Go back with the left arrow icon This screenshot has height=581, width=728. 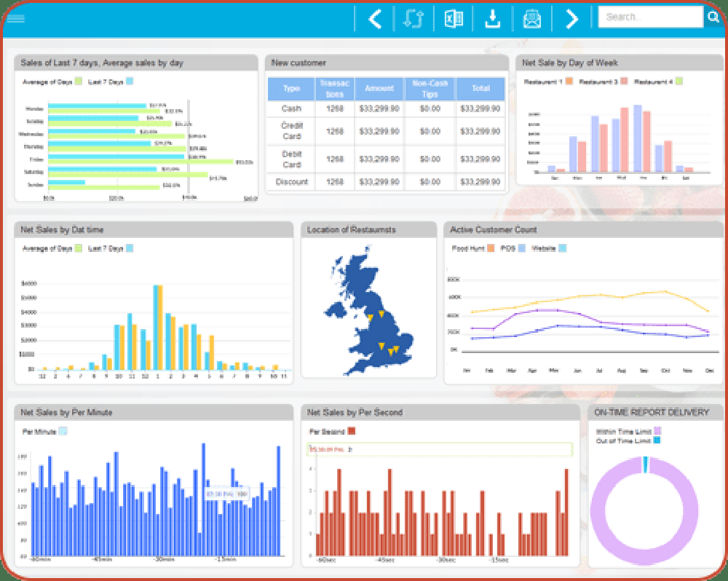pyautogui.click(x=375, y=19)
